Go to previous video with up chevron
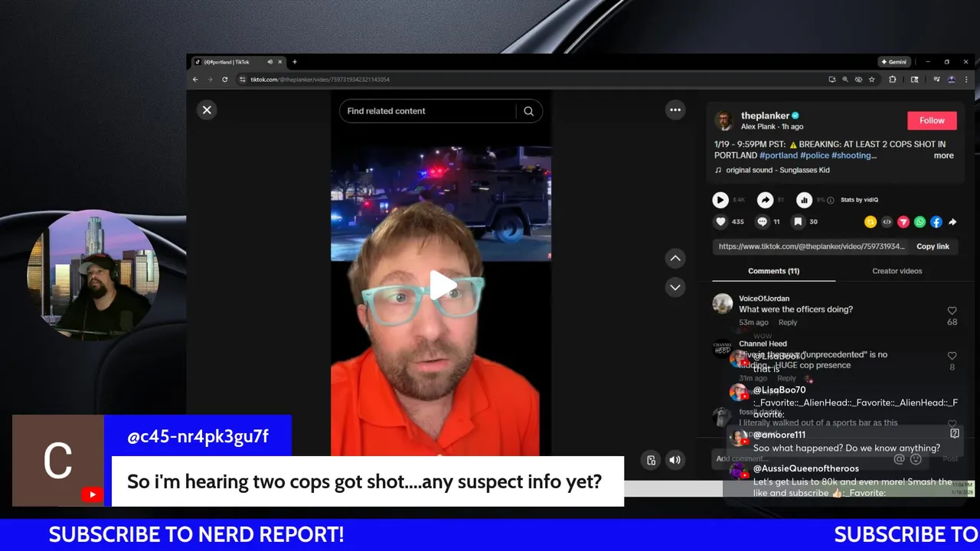Image resolution: width=980 pixels, height=551 pixels. tap(675, 259)
